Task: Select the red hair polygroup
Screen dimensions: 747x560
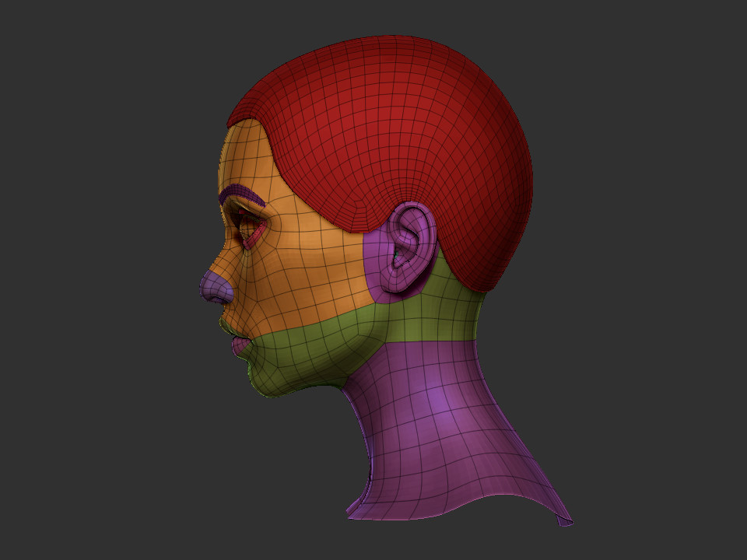Action: [389, 117]
